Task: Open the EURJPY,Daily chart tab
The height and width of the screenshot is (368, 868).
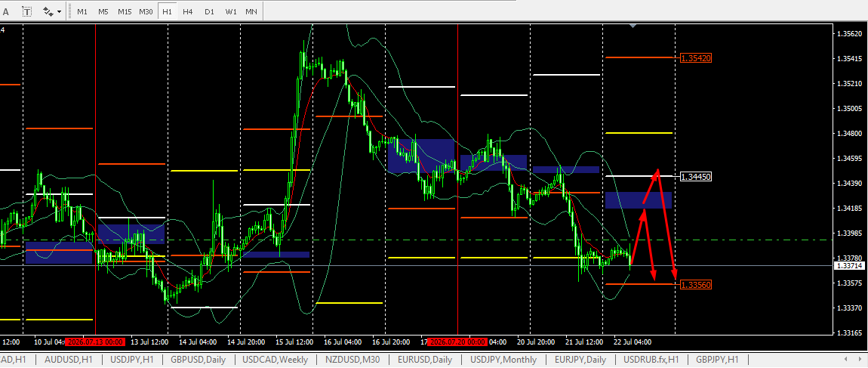Action: pyautogui.click(x=580, y=360)
